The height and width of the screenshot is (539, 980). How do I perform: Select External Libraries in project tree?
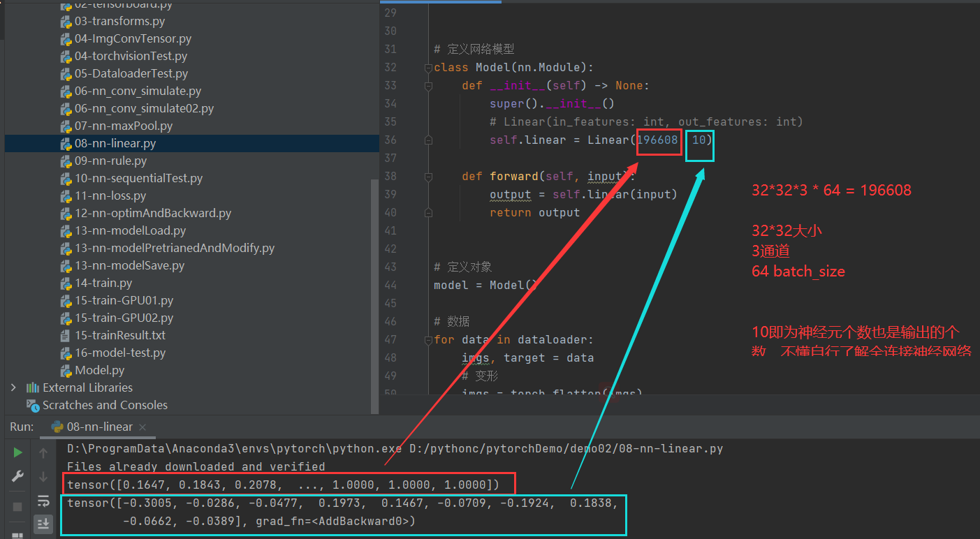tap(87, 387)
